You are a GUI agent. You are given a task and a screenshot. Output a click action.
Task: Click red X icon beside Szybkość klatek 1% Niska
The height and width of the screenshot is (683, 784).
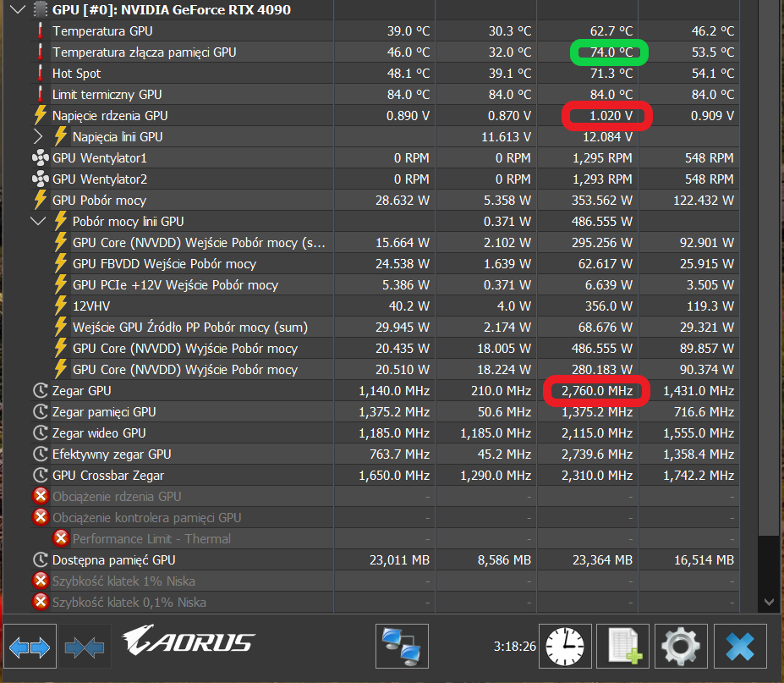(41, 581)
